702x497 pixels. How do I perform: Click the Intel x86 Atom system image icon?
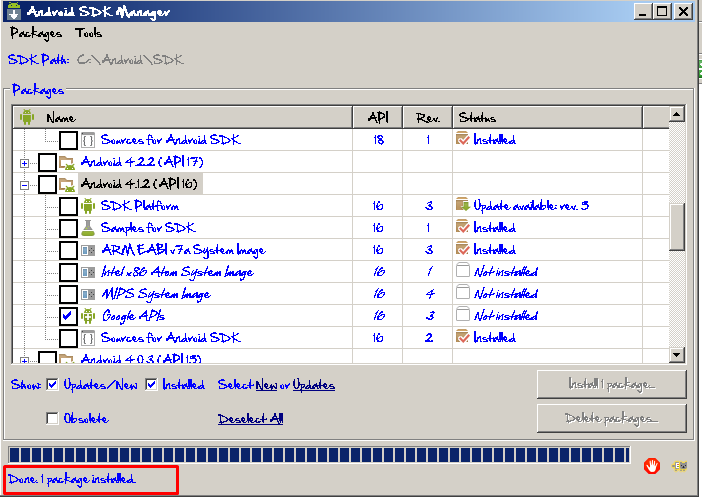(88, 272)
